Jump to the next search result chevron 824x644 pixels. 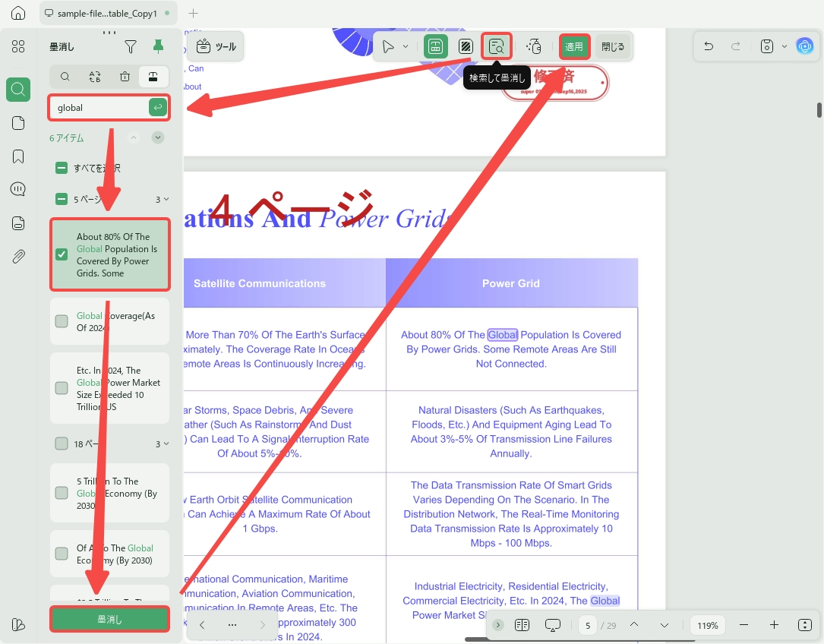tap(158, 137)
